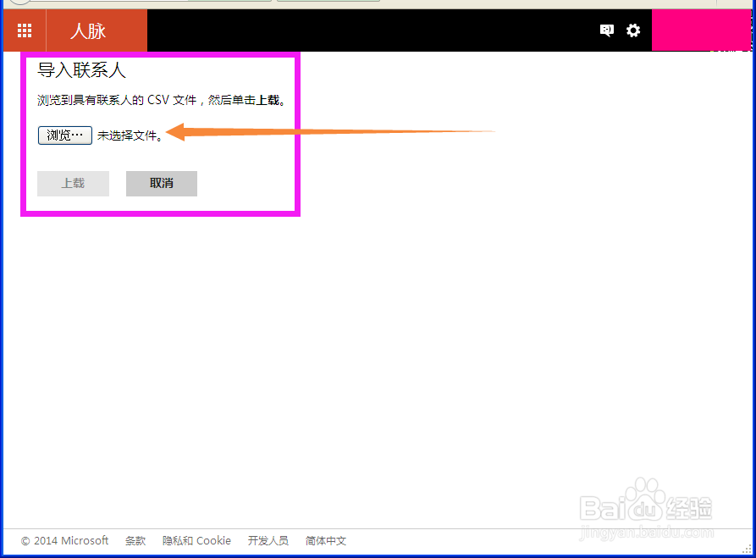Open the file picker via 浏览 control
The width and height of the screenshot is (756, 558).
(x=64, y=134)
